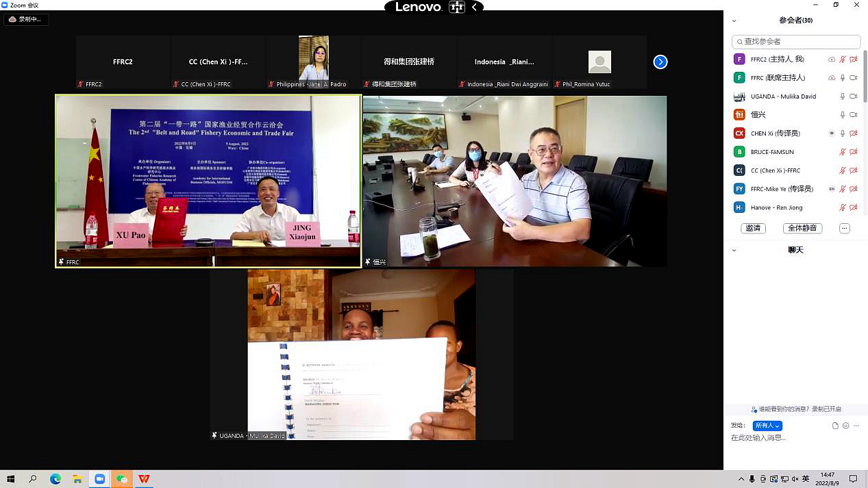Select the FFRC speaker video tile
This screenshot has width=868, height=488.
(x=208, y=181)
